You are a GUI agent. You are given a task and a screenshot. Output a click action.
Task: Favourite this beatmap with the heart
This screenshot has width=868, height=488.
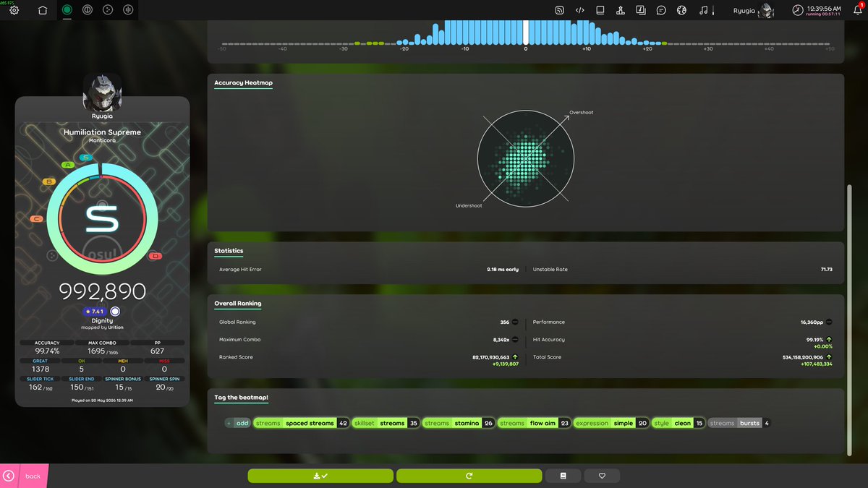pos(602,476)
